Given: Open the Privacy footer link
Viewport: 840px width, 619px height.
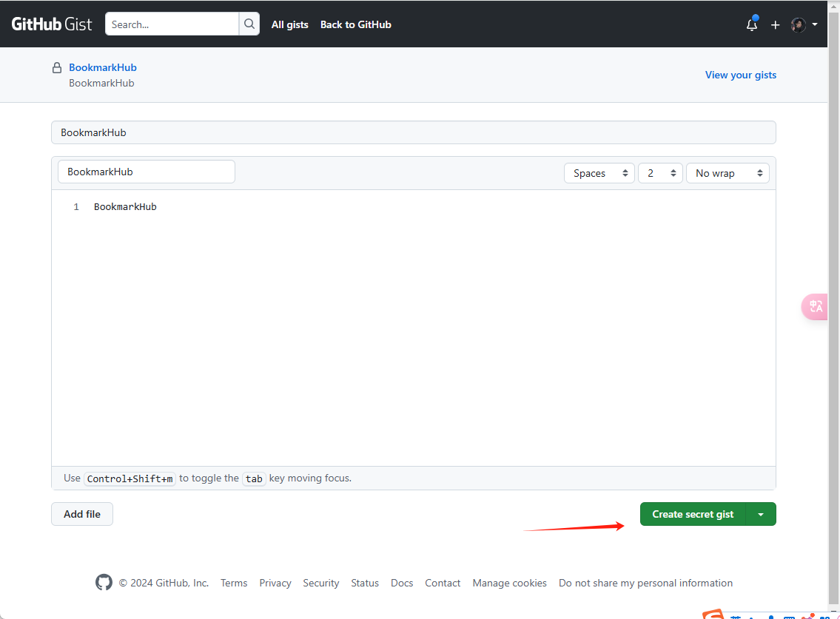Looking at the screenshot, I should pyautogui.click(x=275, y=583).
